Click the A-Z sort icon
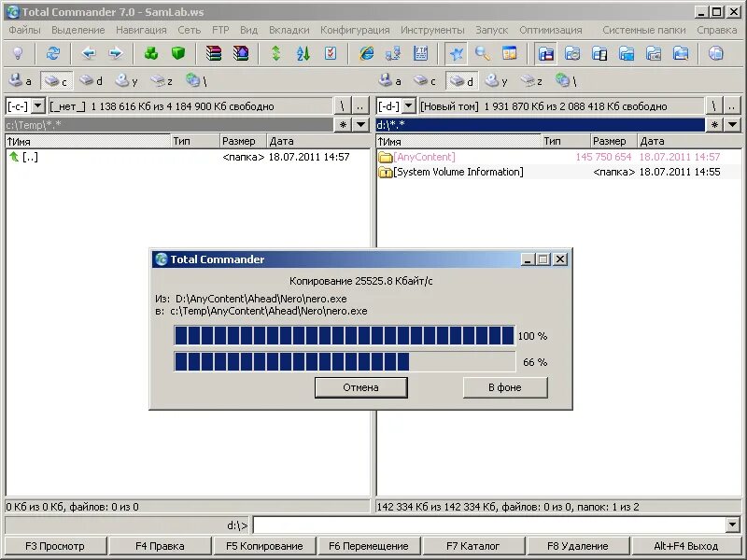747x560 pixels. pos(303,53)
